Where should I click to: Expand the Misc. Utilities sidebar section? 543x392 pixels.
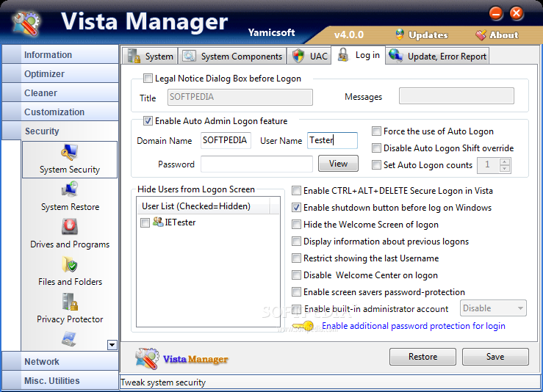coord(60,380)
